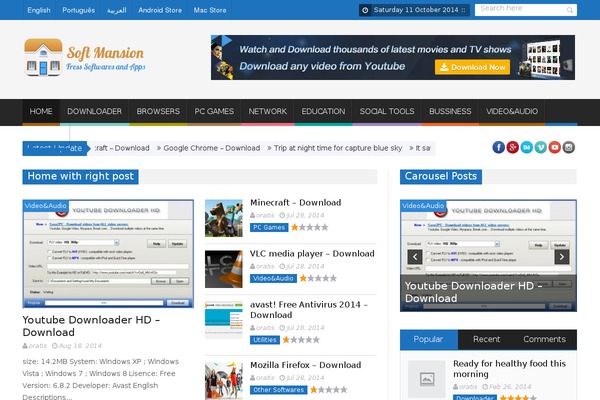Image resolution: width=600 pixels, height=400 pixels.
Task: Click the placeholder image icon for healthy food post
Action: [427, 379]
